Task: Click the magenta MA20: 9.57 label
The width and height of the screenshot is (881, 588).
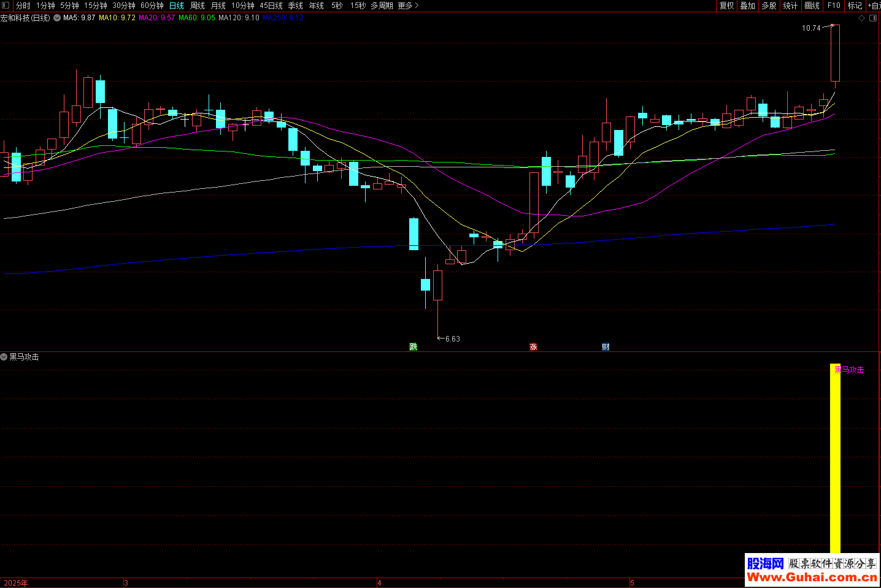Action: 157,18
